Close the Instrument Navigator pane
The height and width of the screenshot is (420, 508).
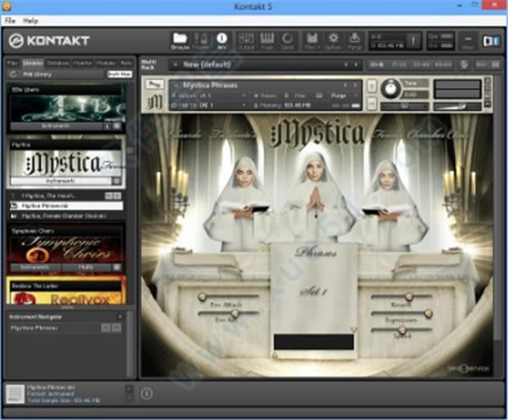pos(120,317)
